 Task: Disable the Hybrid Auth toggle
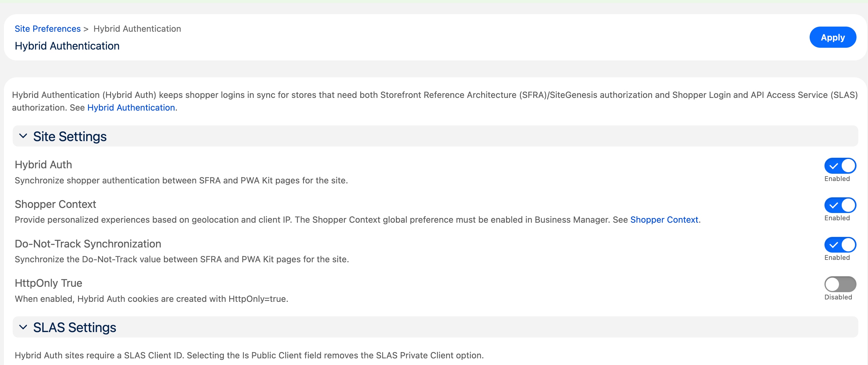coord(840,166)
